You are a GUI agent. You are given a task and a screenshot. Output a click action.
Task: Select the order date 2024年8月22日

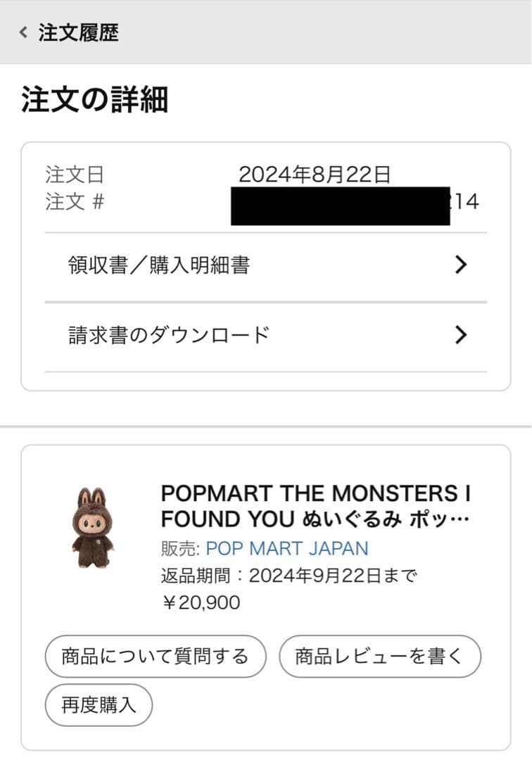pos(315,175)
